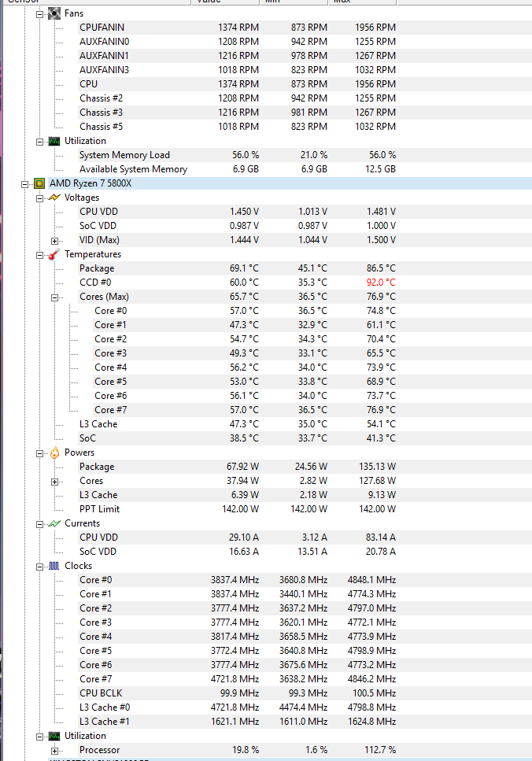Click the 1956 RPM CPUFANIN max value
Viewport: 532px width, 761px height.
[x=375, y=28]
